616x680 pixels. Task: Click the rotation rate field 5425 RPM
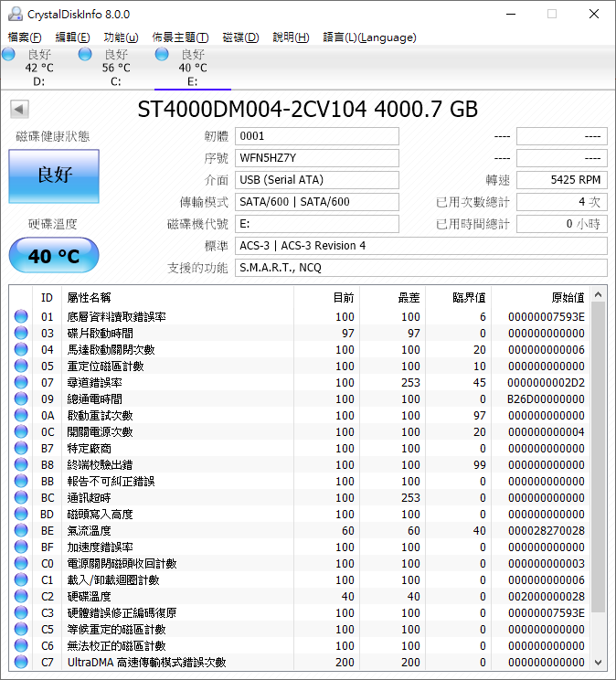(x=562, y=180)
